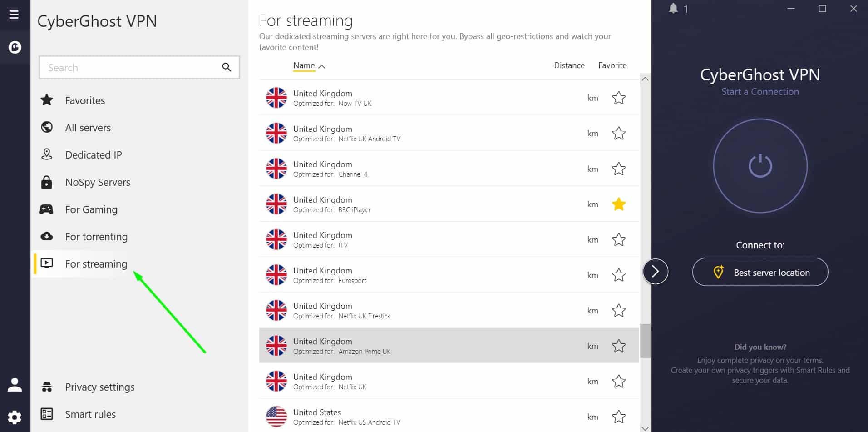Unfavorite the BBC iPlayer server star

point(619,204)
